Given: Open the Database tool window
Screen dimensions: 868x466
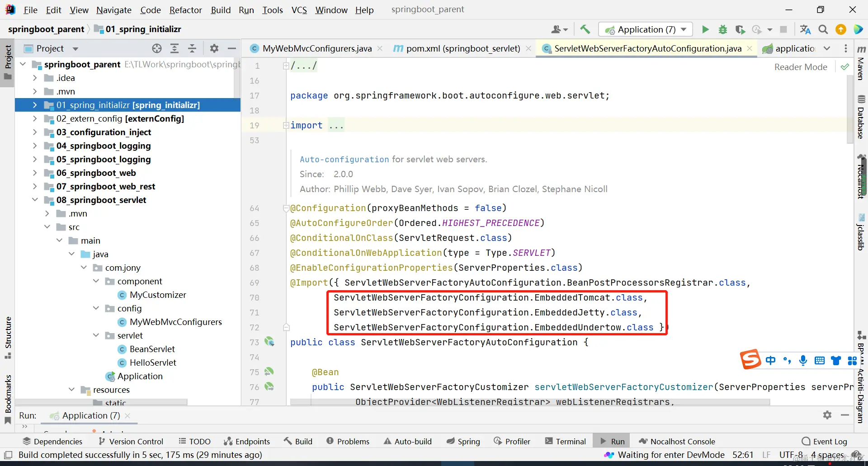Looking at the screenshot, I should pyautogui.click(x=861, y=117).
